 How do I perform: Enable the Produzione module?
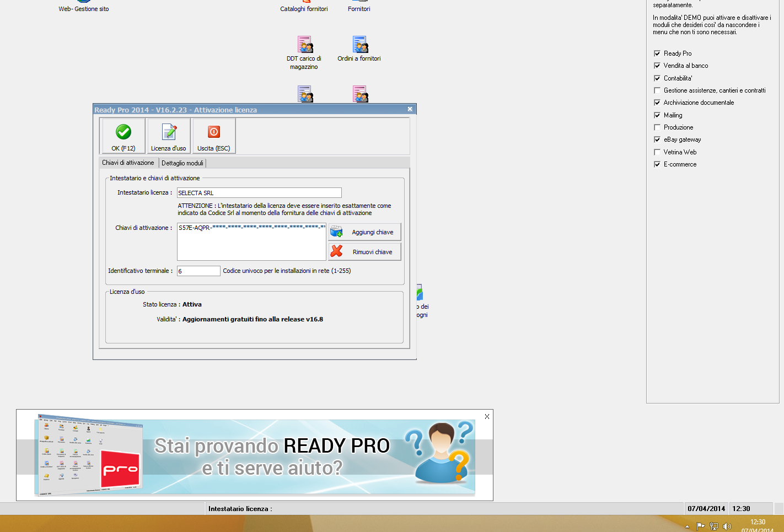click(x=657, y=127)
